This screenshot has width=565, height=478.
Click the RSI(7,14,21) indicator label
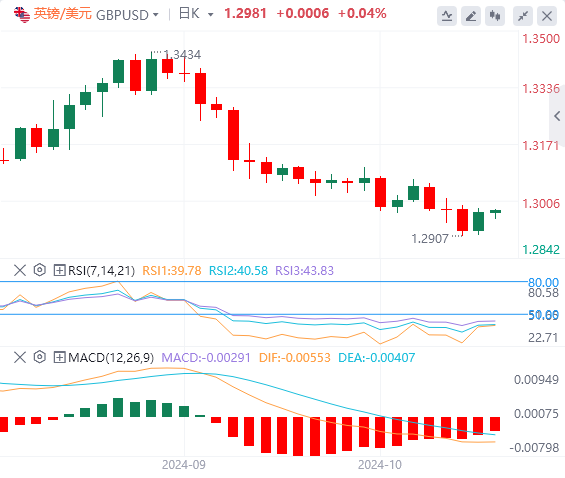point(101,270)
